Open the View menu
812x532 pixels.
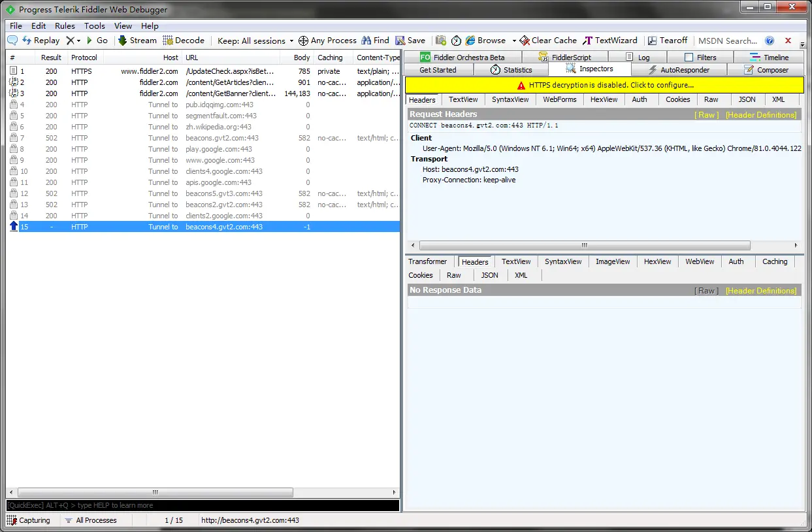tap(123, 26)
